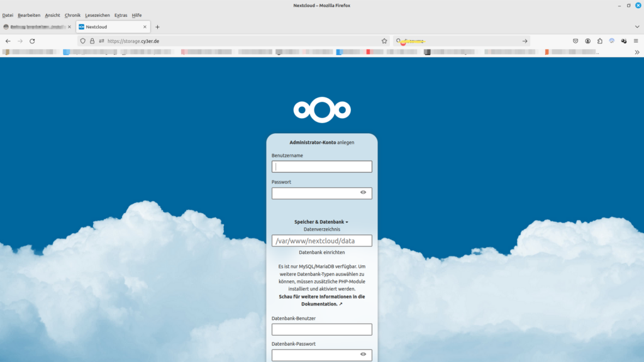Open Firefox account icon

click(588, 41)
